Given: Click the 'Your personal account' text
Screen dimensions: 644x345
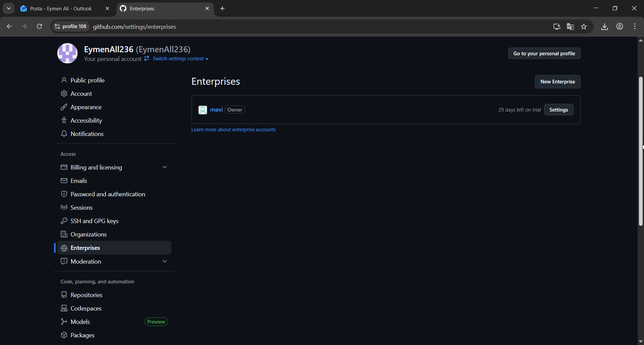Looking at the screenshot, I should pos(112,59).
